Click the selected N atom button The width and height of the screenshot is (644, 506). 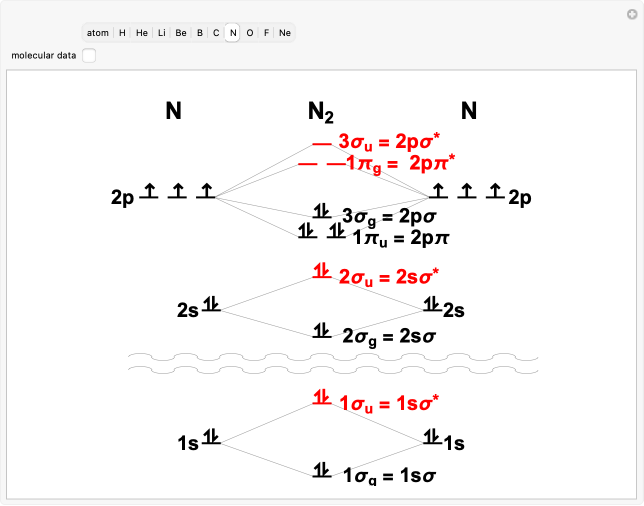[x=233, y=33]
